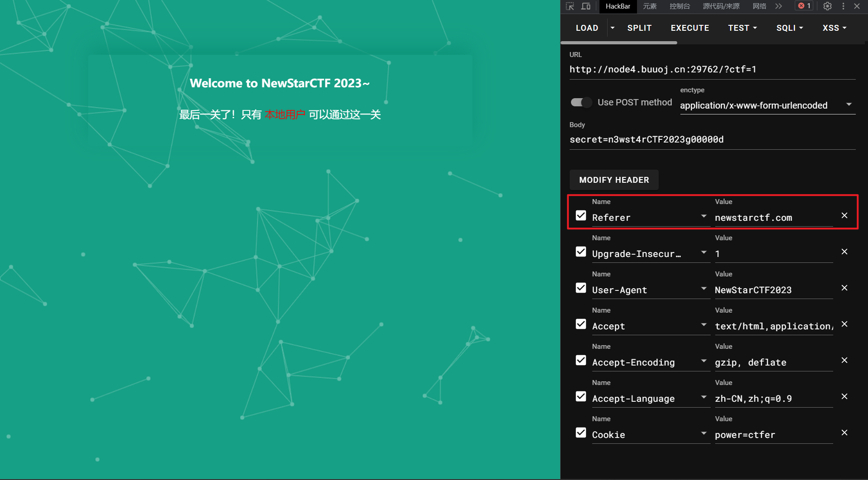Delete the Cookie header row
The image size is (868, 480).
point(844,432)
